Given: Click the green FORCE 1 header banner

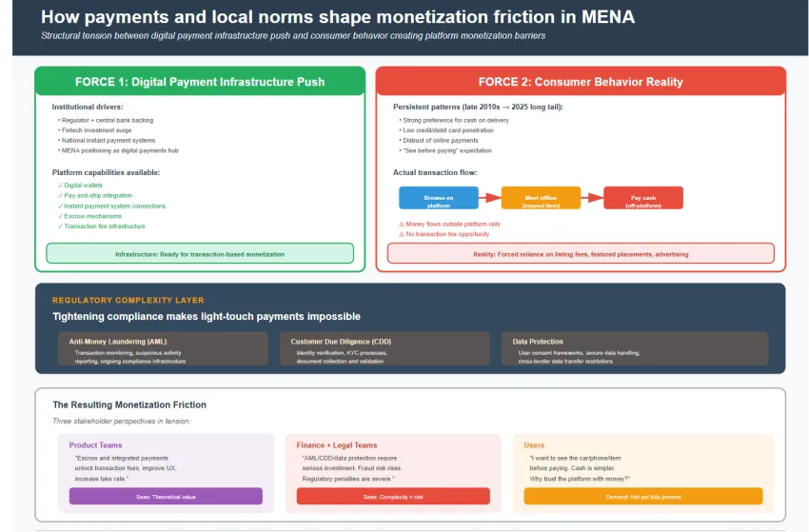Looking at the screenshot, I should [x=200, y=82].
